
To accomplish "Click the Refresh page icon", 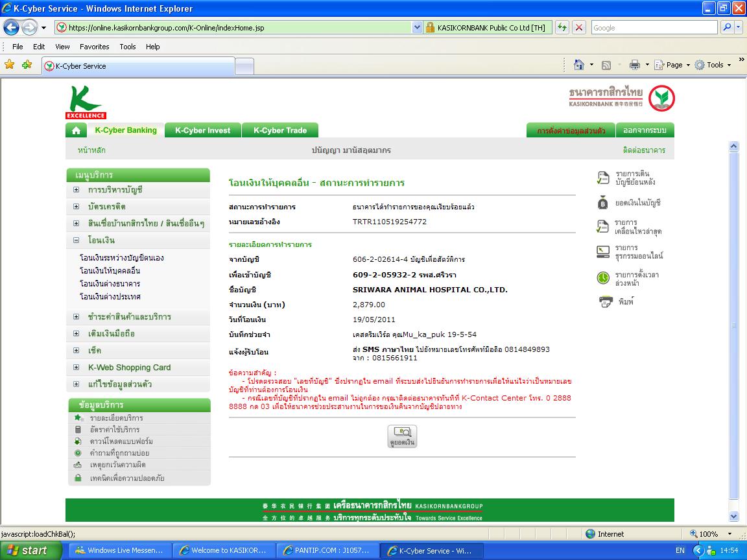I will click(x=563, y=28).
